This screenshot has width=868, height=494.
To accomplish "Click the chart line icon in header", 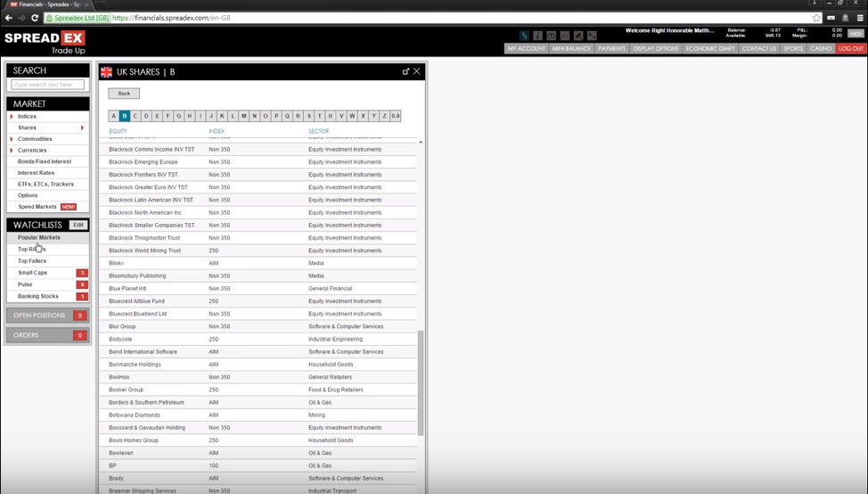I will pos(565,36).
